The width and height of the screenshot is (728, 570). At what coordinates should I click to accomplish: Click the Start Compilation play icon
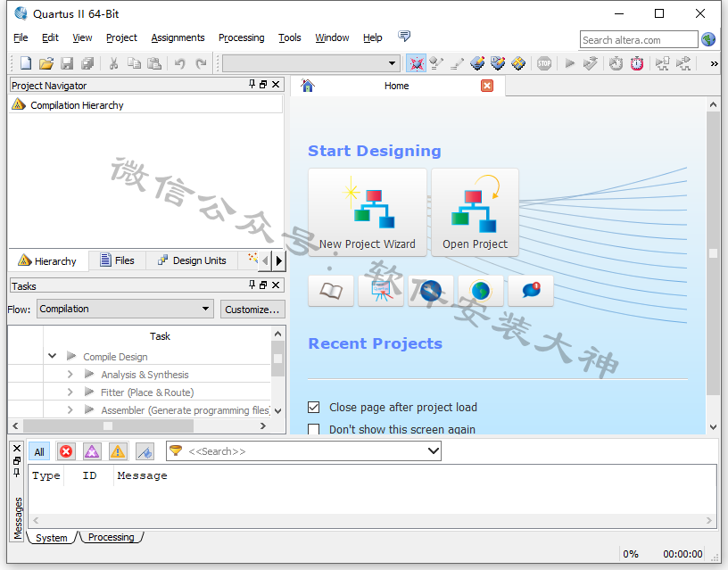[x=570, y=63]
